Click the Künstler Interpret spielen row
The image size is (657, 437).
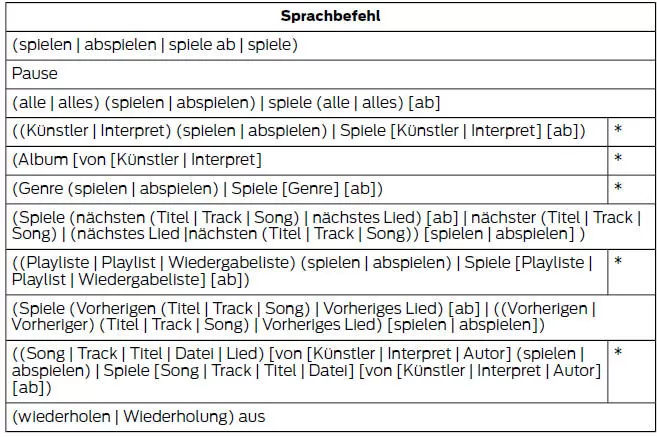click(307, 132)
